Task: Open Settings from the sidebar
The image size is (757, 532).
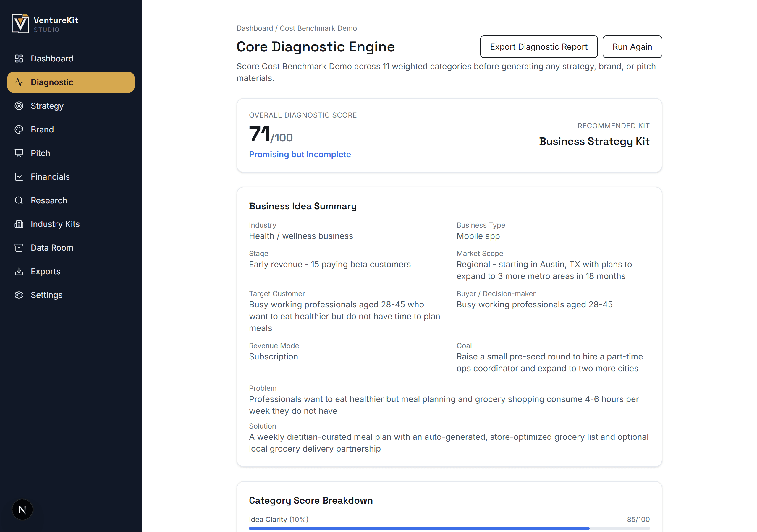Action: pos(71,295)
